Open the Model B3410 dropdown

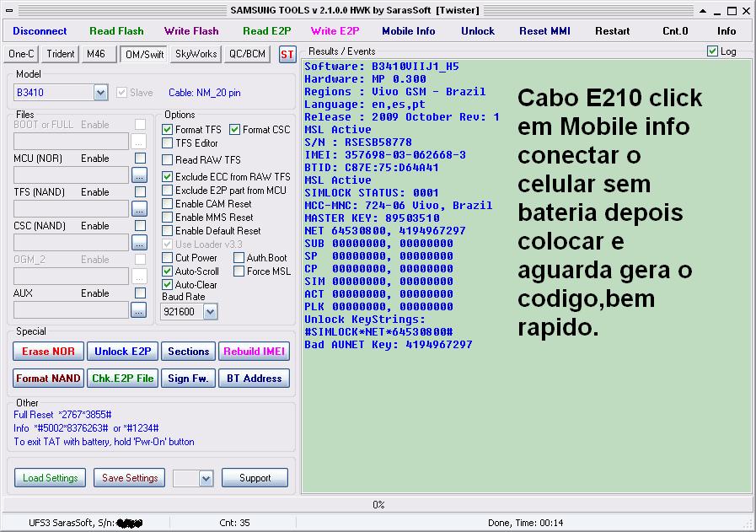[101, 93]
